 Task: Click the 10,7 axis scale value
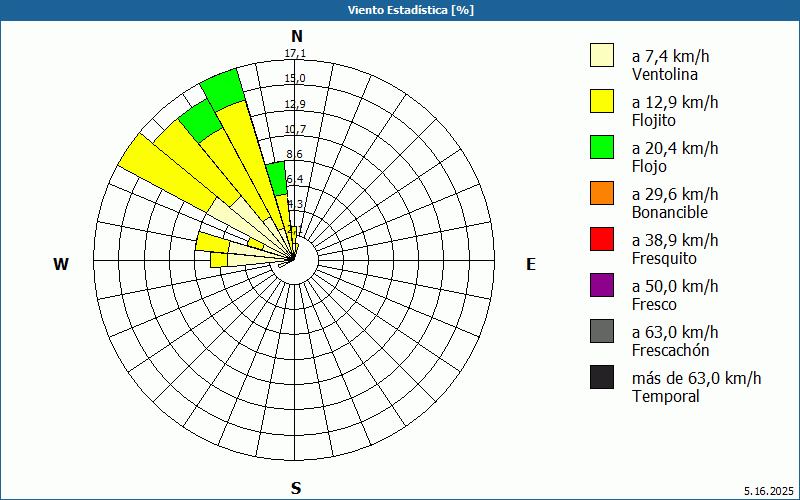pos(295,129)
